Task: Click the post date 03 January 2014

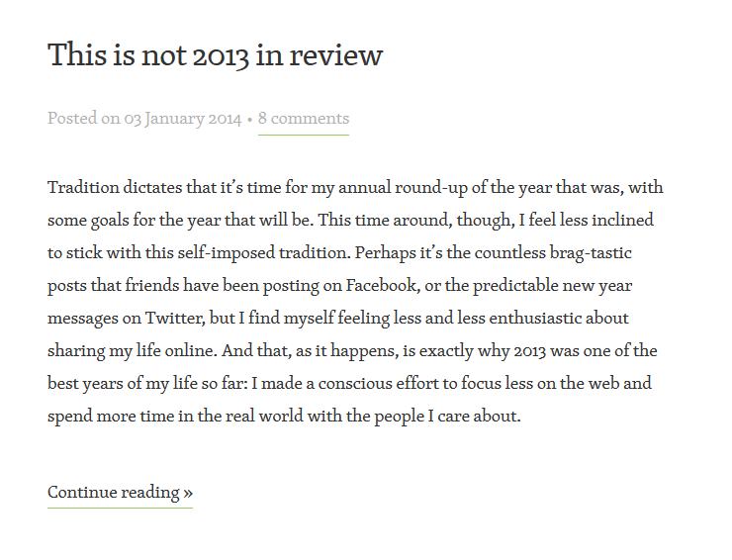Action: (x=182, y=119)
